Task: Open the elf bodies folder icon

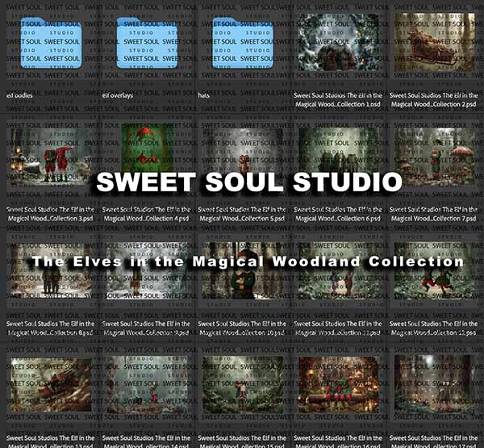Action: (x=52, y=43)
